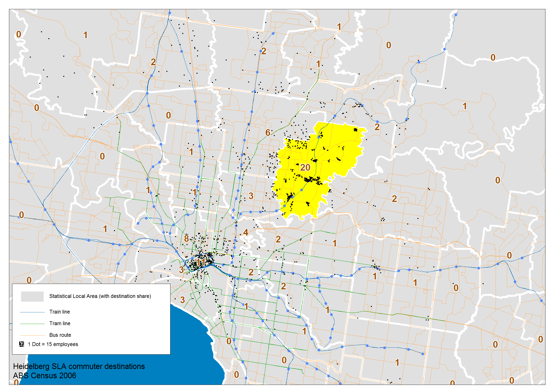Image resolution: width=554 pixels, height=392 pixels.
Task: Click the '8' destination share label
Action: [x=186, y=238]
